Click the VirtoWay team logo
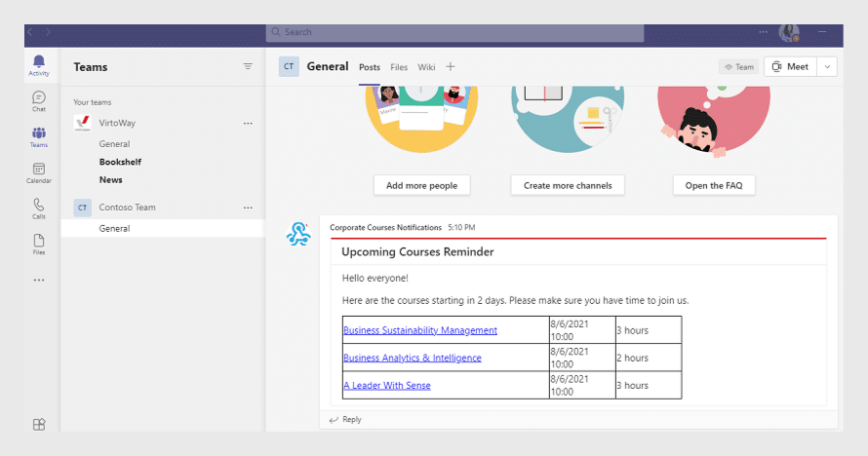 point(83,123)
